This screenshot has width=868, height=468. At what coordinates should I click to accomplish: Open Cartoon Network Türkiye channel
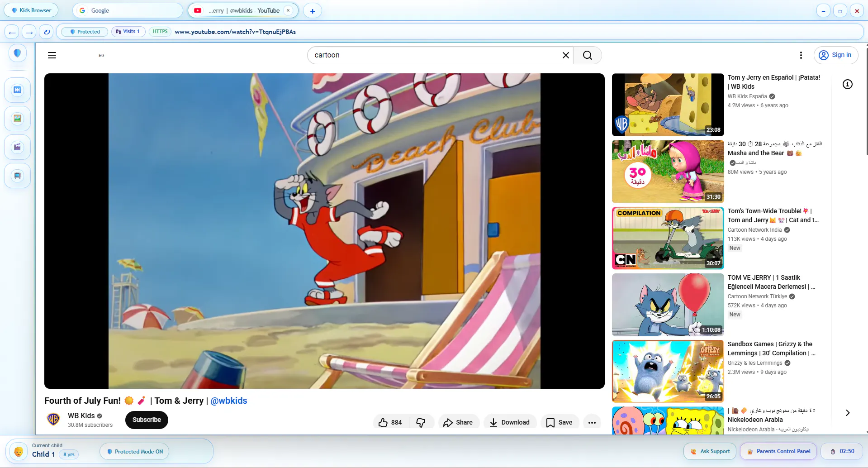[757, 296]
